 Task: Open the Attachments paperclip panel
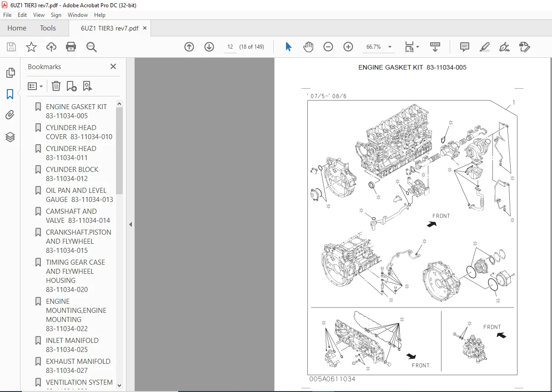pos(10,116)
